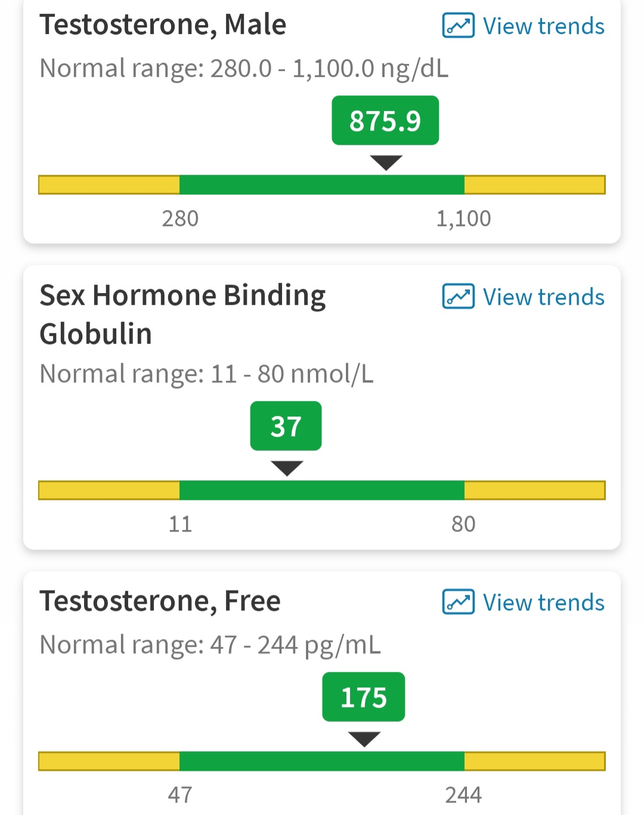Tap View trends link for Sex Hormone Binding Globulin
The width and height of the screenshot is (644, 815).
pos(543,297)
